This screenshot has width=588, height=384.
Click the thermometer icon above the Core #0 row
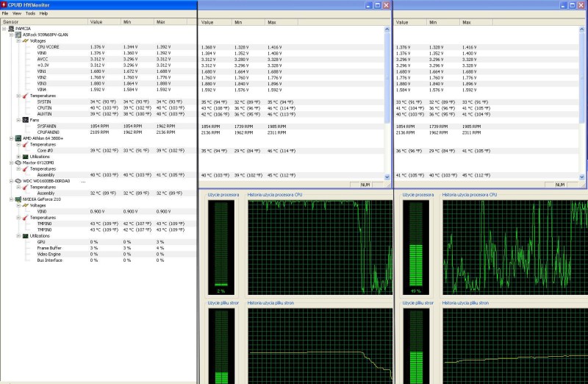25,144
